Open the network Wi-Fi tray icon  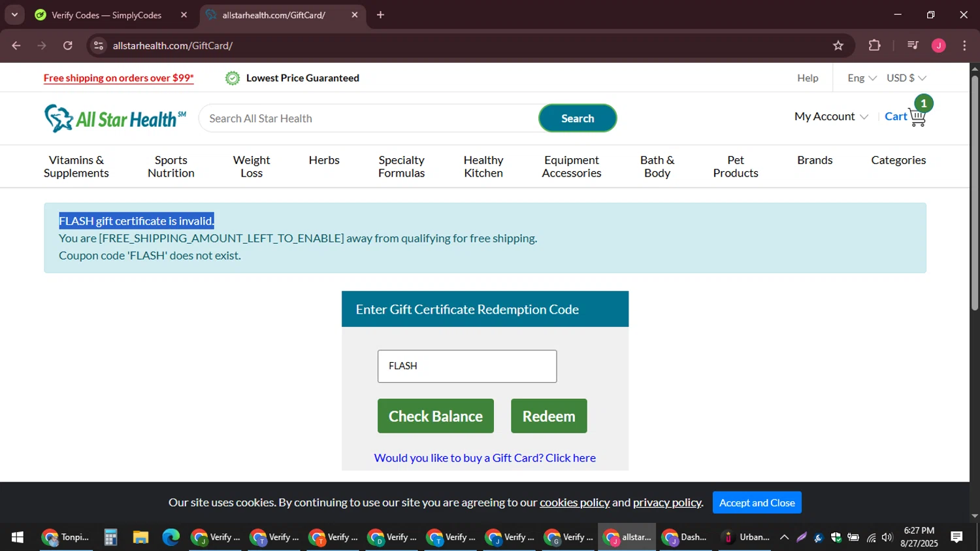(x=871, y=537)
